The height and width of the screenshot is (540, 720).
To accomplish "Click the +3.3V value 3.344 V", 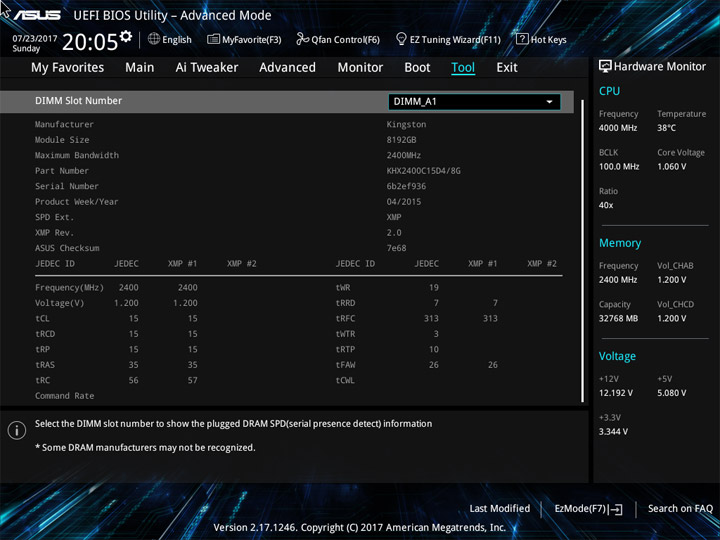I will point(613,432).
